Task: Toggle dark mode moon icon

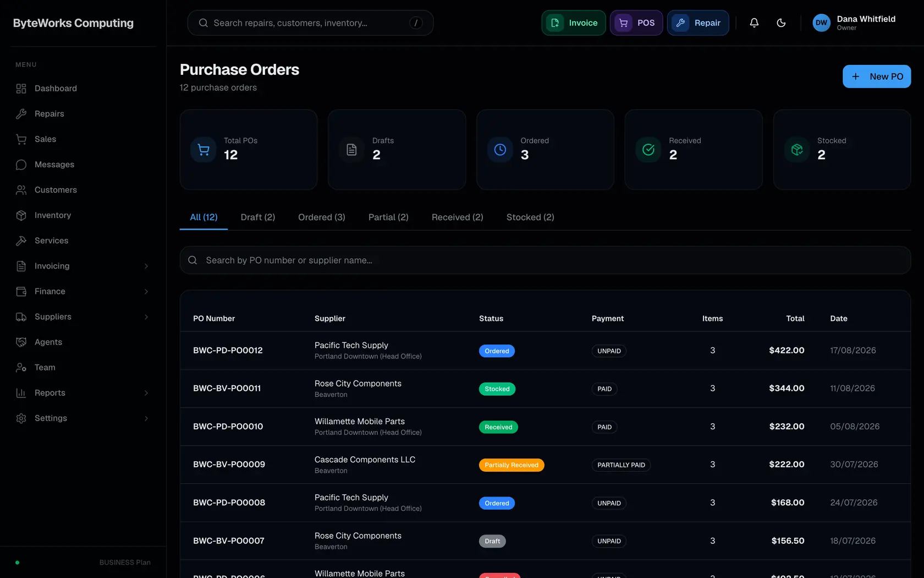Action: coord(781,23)
